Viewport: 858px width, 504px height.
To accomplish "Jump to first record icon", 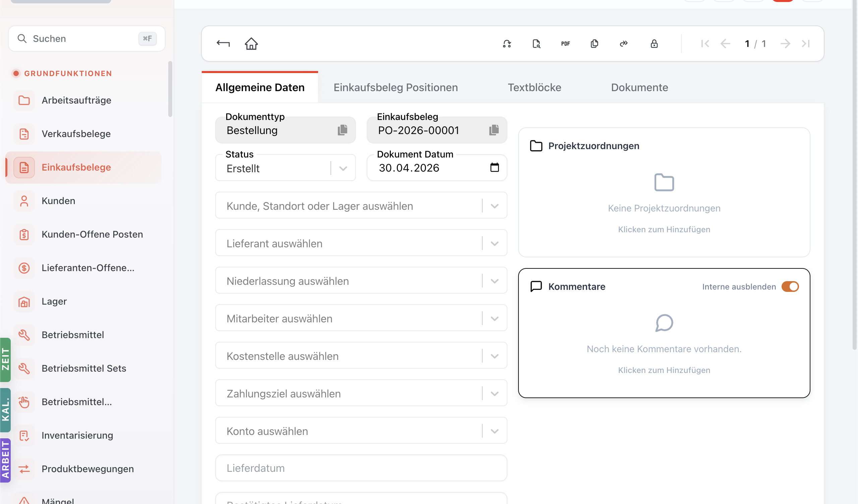I will (x=705, y=44).
